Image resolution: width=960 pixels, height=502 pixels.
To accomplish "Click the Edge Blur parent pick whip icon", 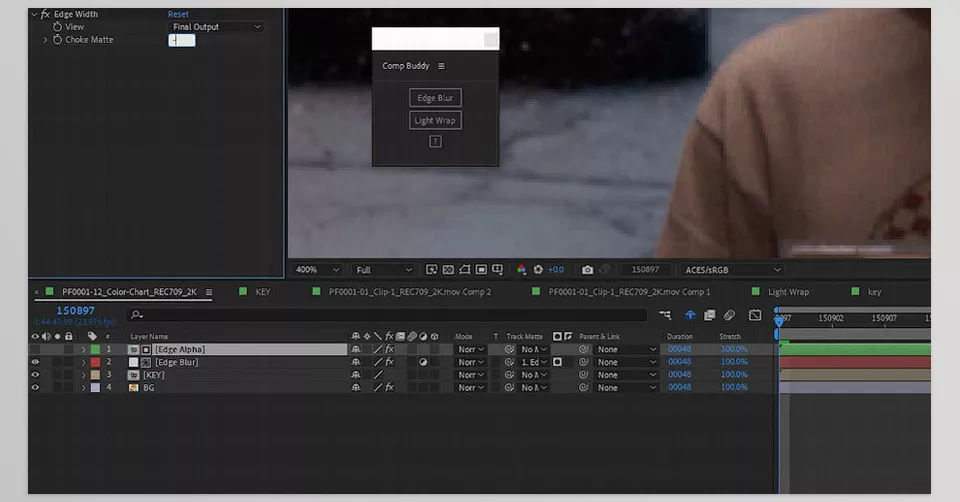I will 583,362.
